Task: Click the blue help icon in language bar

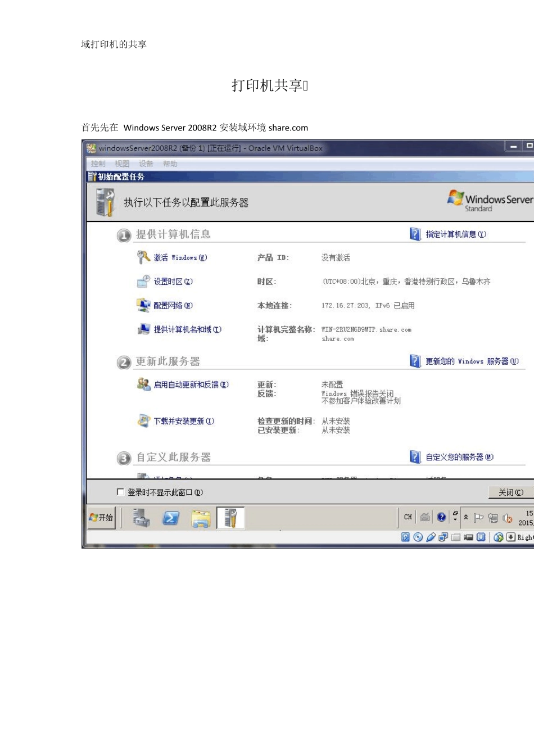Action: 441,517
